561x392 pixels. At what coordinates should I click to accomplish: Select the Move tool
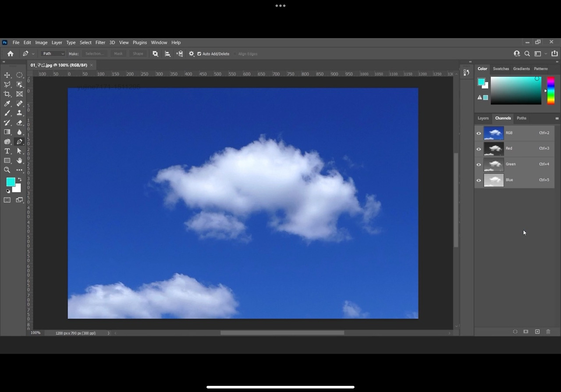tap(7, 75)
